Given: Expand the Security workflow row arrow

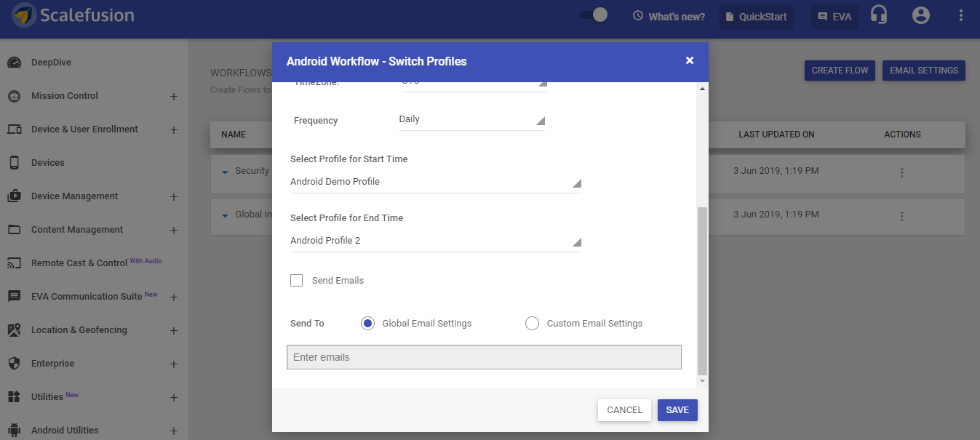Looking at the screenshot, I should 225,172.
